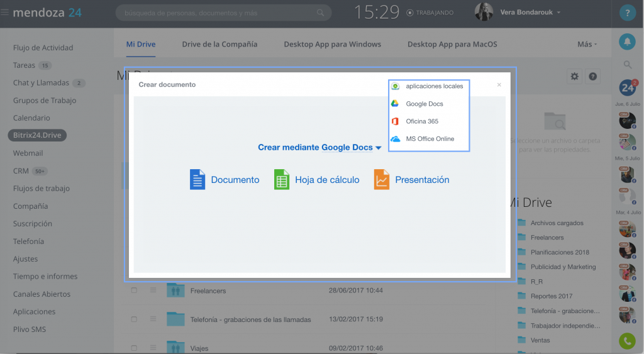Open Planificaciones 2018 in the folder tree
Screen dimensions: 644x354
[x=560, y=252]
